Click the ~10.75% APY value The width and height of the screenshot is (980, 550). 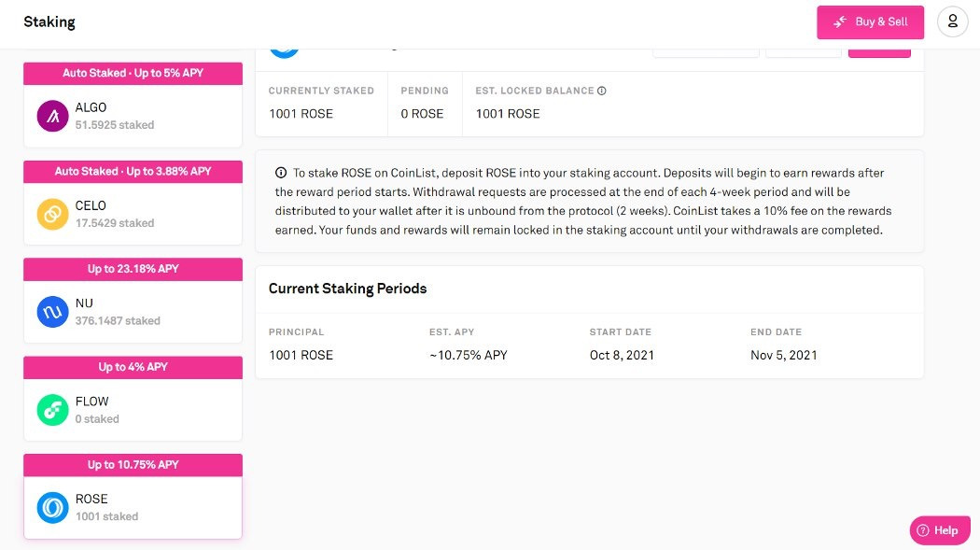pyautogui.click(x=469, y=355)
